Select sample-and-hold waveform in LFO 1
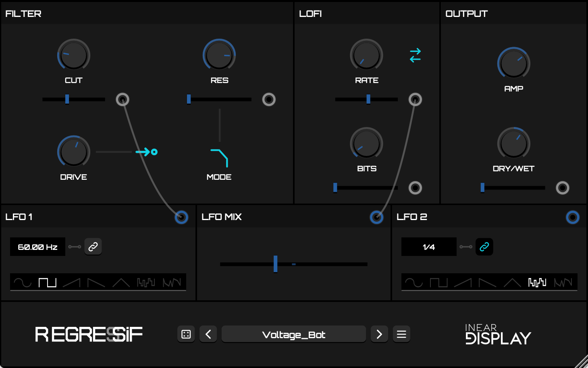The height and width of the screenshot is (368, 588). [146, 283]
